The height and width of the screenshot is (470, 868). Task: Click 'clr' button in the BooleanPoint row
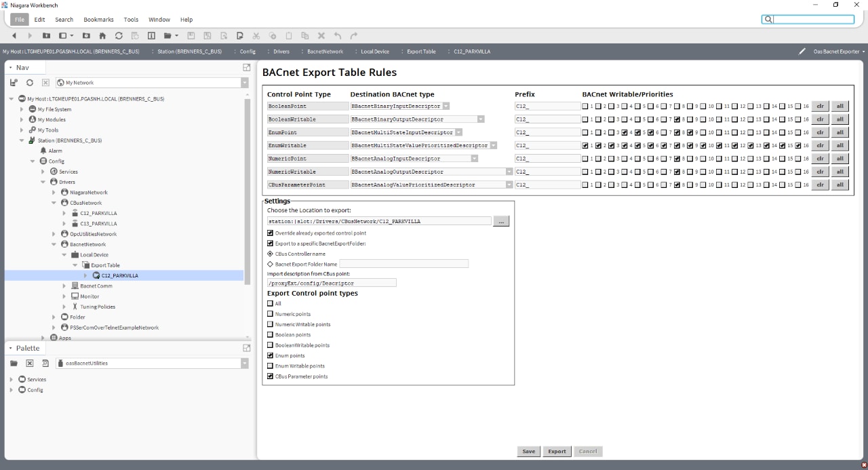tap(820, 106)
